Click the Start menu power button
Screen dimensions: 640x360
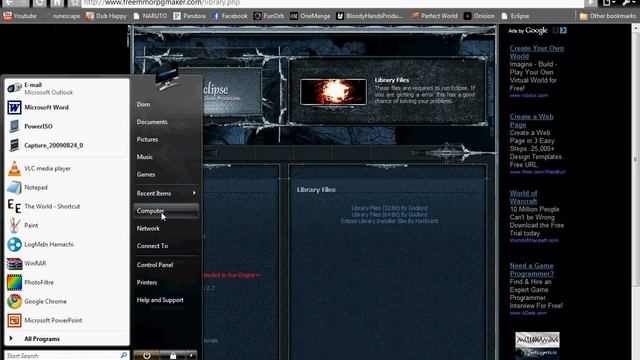[x=147, y=356]
